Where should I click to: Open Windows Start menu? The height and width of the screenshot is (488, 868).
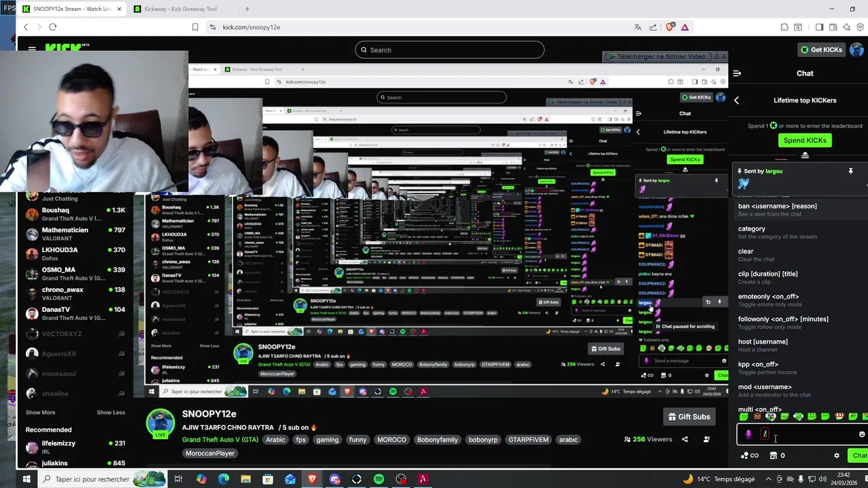pyautogui.click(x=26, y=479)
